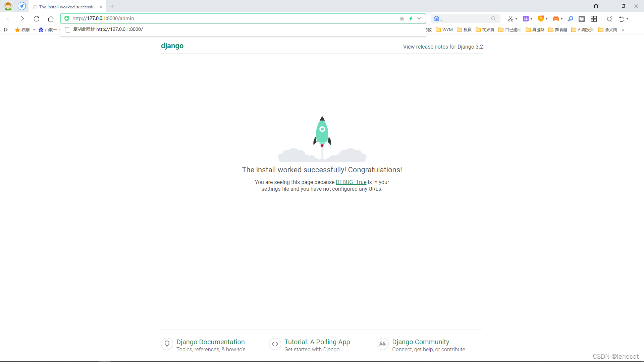
Task: Toggle the brightness night mode icon
Action: click(609, 19)
